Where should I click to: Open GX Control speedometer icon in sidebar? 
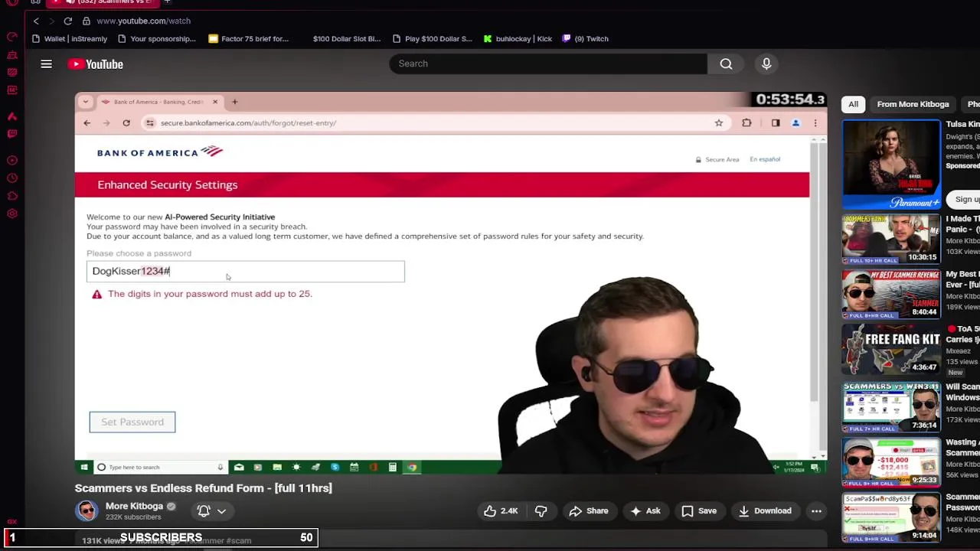point(12,37)
